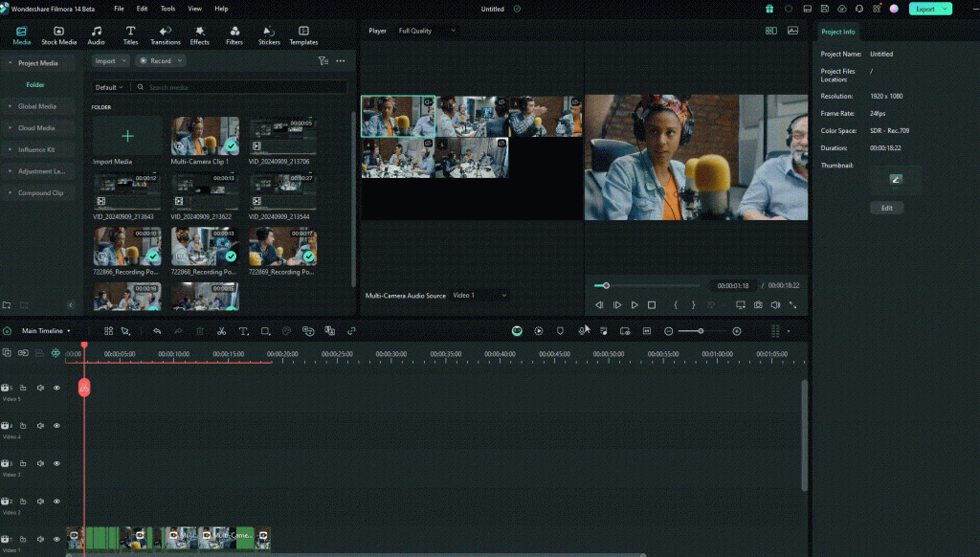
Task: Open the Stock Media panel
Action: [x=58, y=35]
